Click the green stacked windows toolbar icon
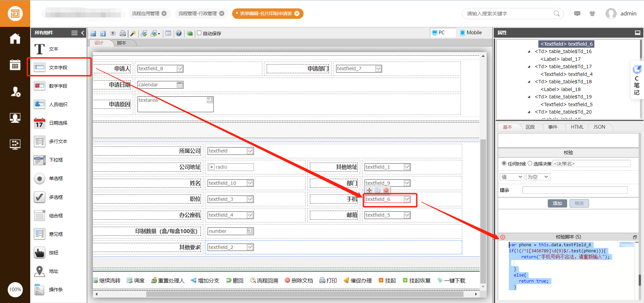Image resolution: width=644 pixels, height=303 pixels. [x=190, y=33]
